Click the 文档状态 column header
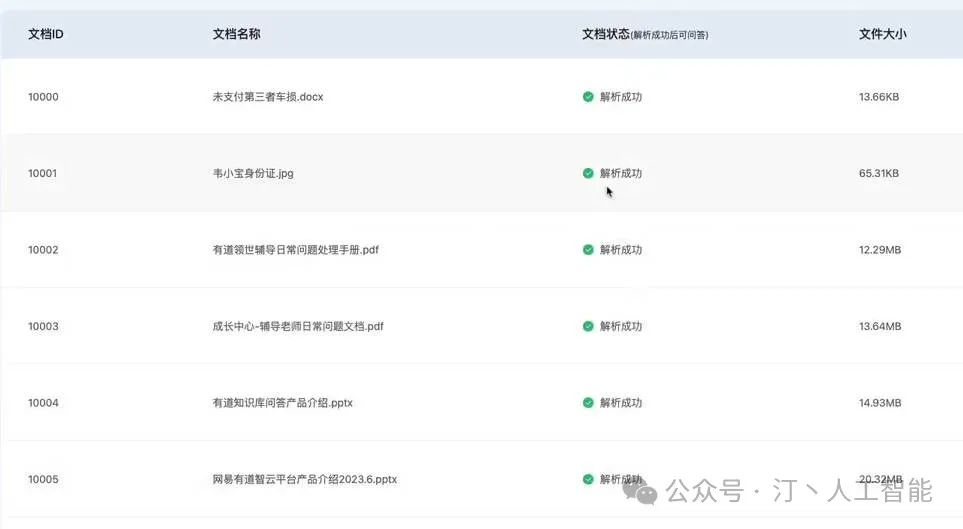 (x=606, y=34)
